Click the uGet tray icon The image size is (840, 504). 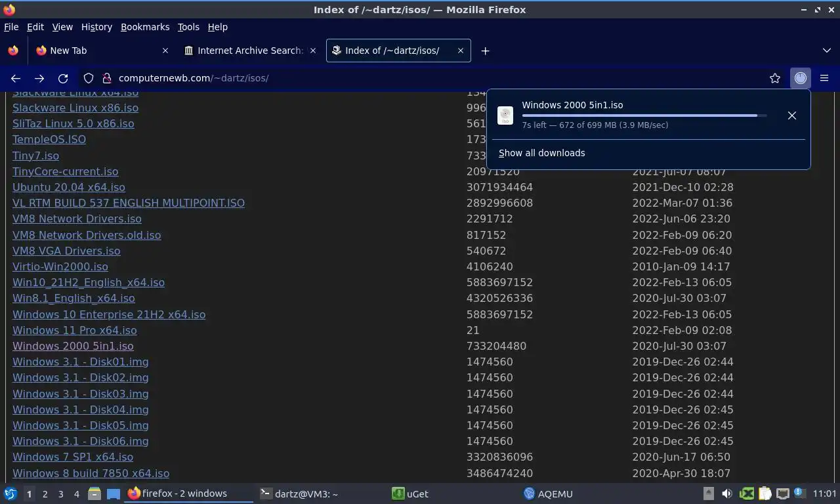[x=747, y=493]
